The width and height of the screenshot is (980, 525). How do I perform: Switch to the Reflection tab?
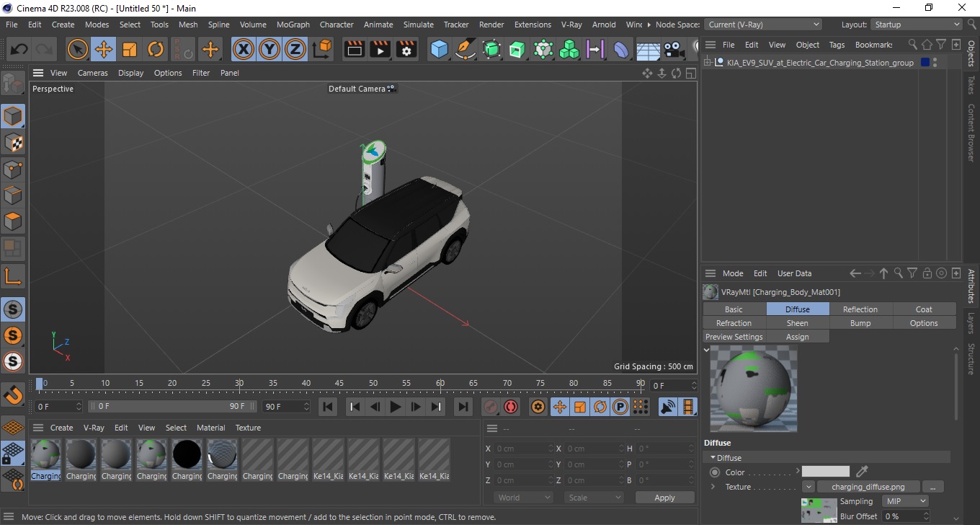coord(860,309)
